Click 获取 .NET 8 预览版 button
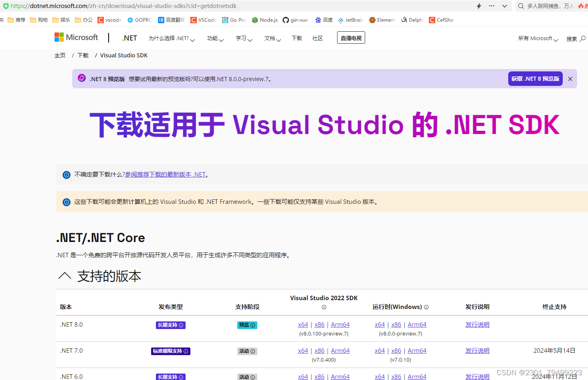This screenshot has width=588, height=380. 535,79
